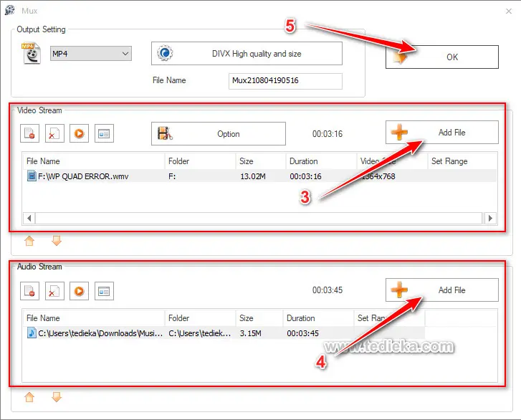Viewport: 521px width, 420px height.
Task: Click the Size column header in Audio Stream
Action: coord(259,318)
